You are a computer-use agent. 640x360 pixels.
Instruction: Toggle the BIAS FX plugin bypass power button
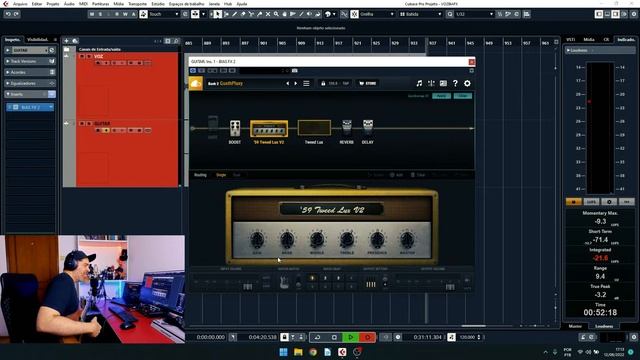click(x=193, y=71)
